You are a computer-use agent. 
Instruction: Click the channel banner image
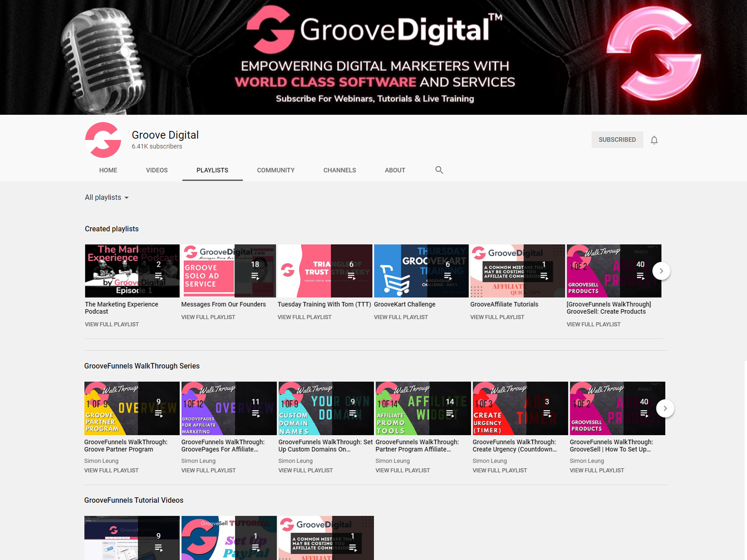click(373, 57)
